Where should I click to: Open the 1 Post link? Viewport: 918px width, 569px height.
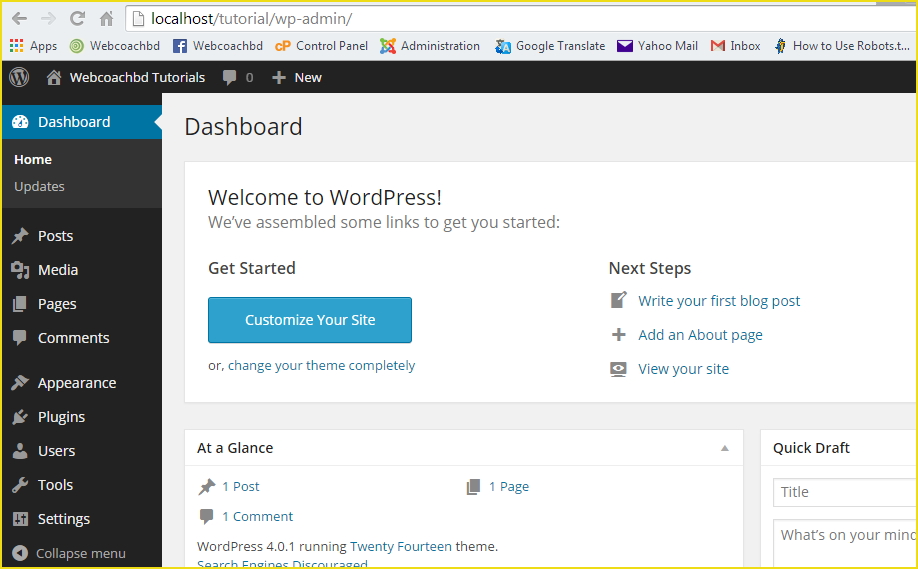click(241, 486)
